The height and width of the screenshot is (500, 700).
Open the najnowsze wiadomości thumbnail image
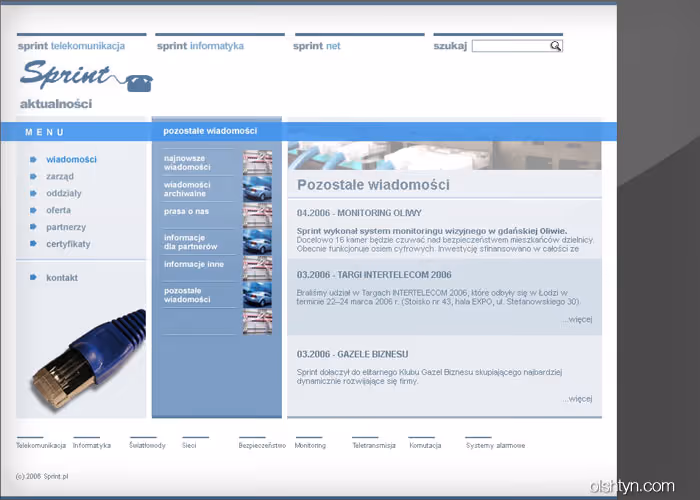point(257,162)
